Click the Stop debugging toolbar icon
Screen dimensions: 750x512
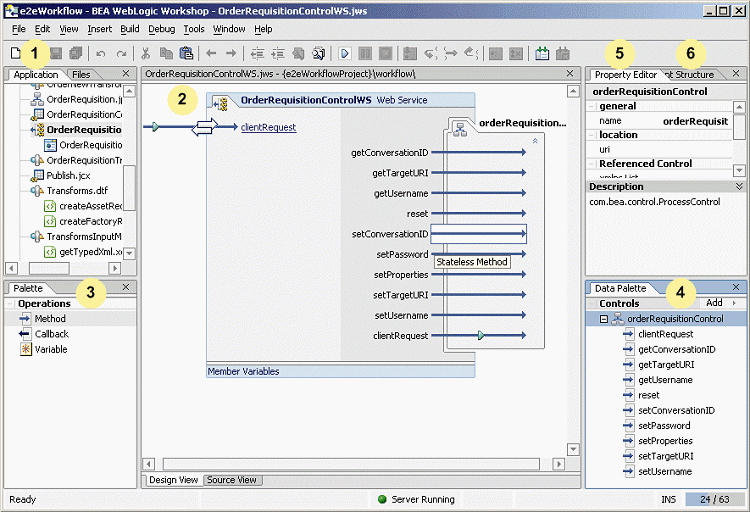(x=386, y=53)
